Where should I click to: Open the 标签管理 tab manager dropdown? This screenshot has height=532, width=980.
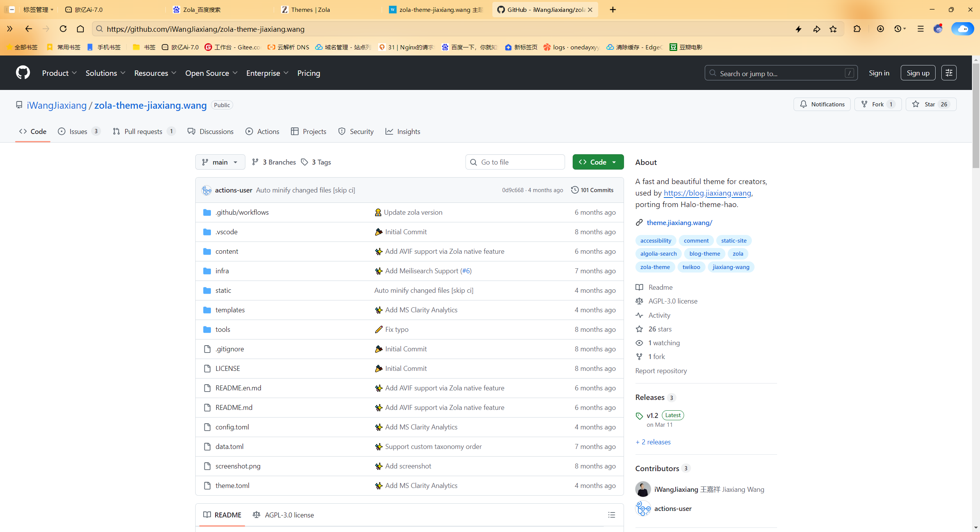(38, 10)
